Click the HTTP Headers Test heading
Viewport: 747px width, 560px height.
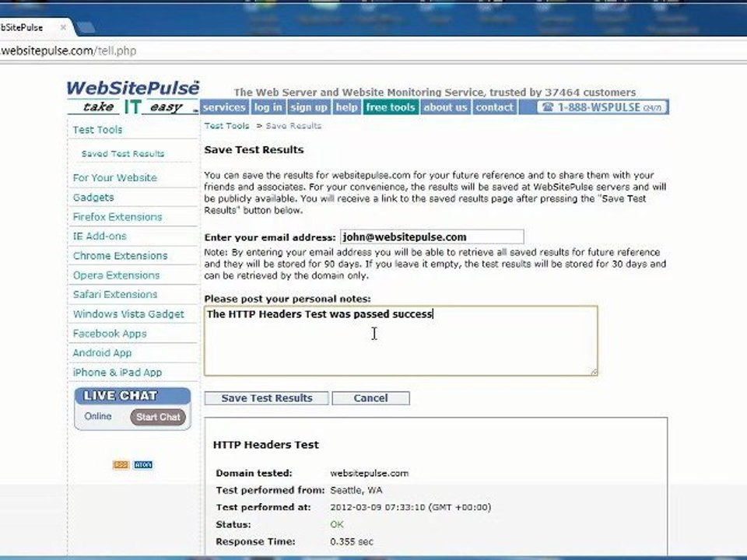[x=266, y=445]
